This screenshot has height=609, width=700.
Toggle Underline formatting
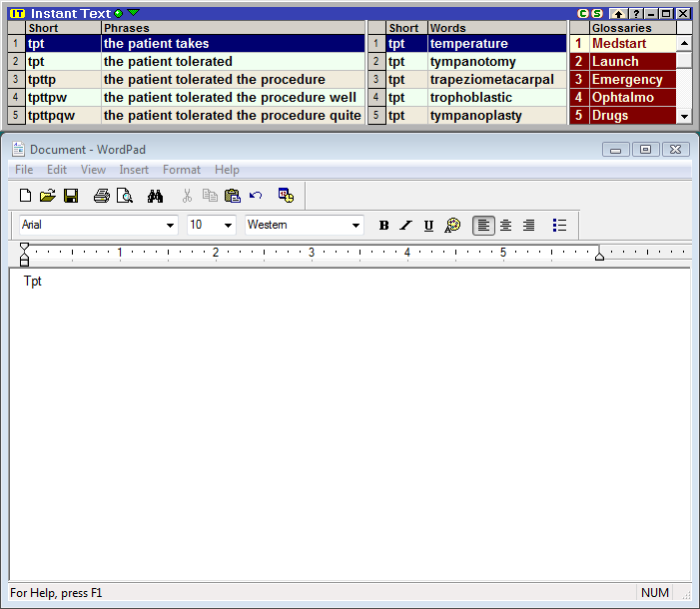click(x=428, y=226)
